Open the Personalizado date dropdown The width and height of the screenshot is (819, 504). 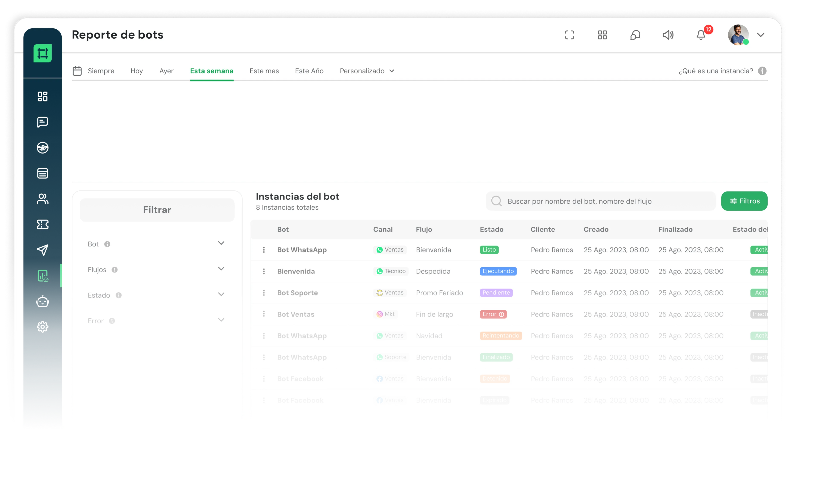(x=367, y=71)
